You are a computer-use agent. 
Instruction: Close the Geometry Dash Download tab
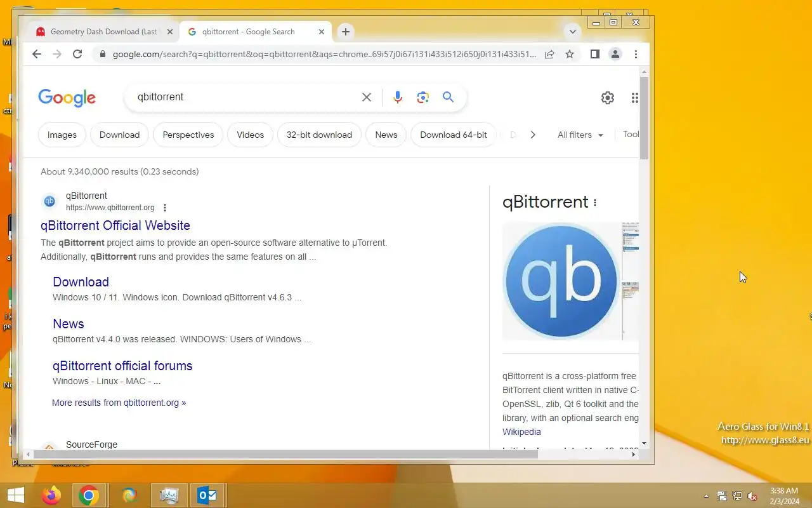pyautogui.click(x=170, y=32)
